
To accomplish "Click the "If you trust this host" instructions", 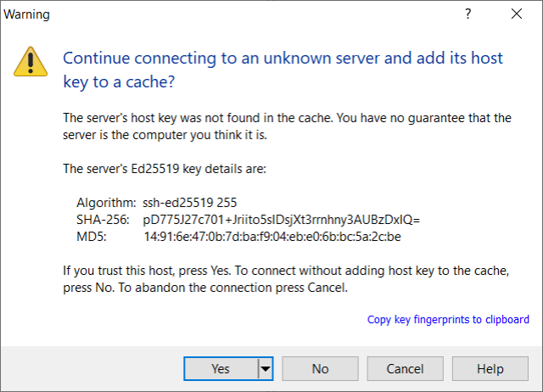I will tap(288, 278).
